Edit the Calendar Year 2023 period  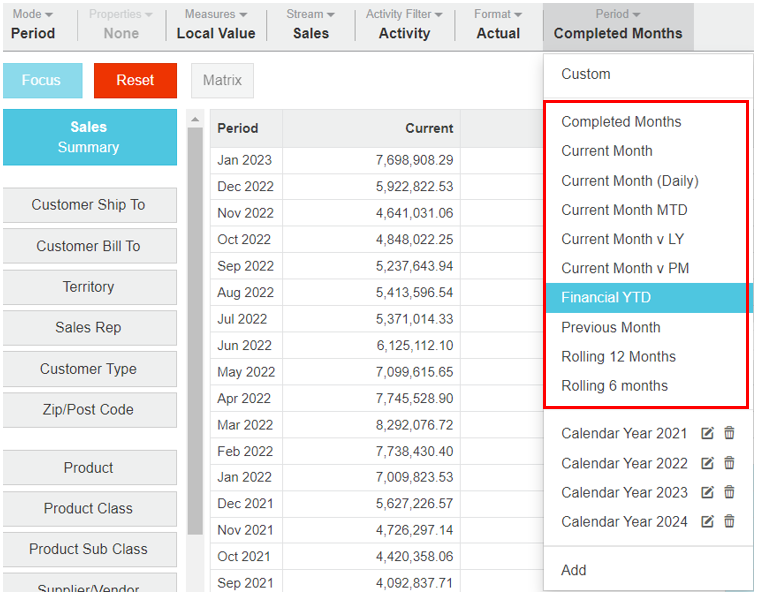[x=708, y=492]
